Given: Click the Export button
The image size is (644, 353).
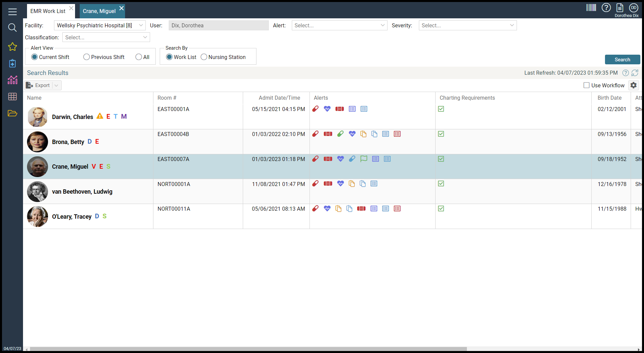Looking at the screenshot, I should click(38, 85).
